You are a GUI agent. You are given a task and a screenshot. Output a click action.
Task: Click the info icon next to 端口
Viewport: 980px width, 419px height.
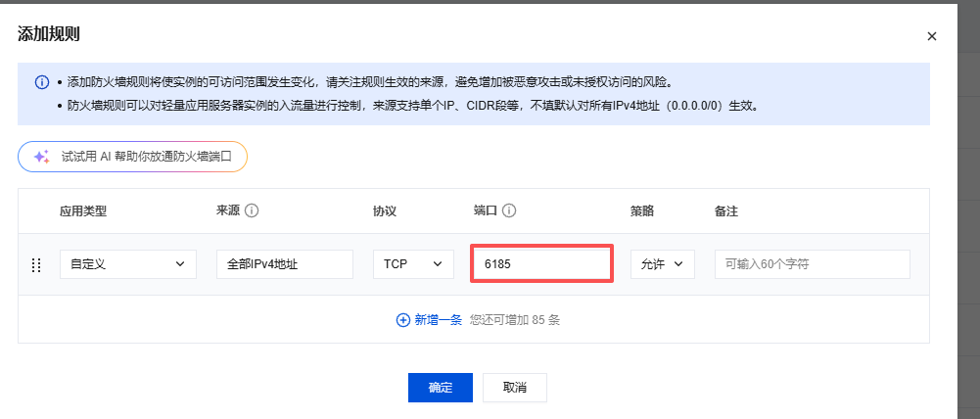click(x=509, y=211)
